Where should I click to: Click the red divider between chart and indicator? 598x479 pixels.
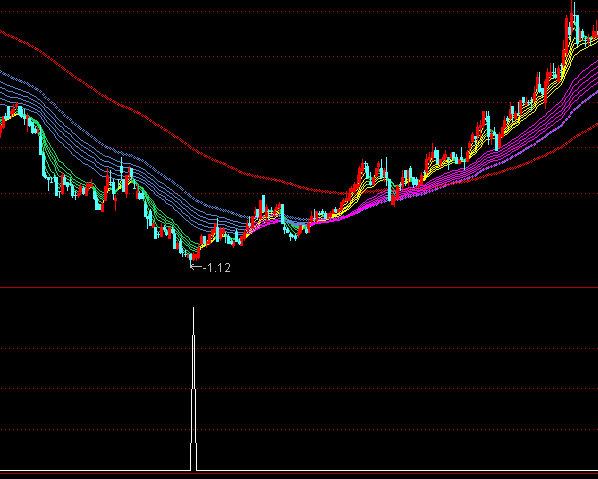[x=299, y=287]
